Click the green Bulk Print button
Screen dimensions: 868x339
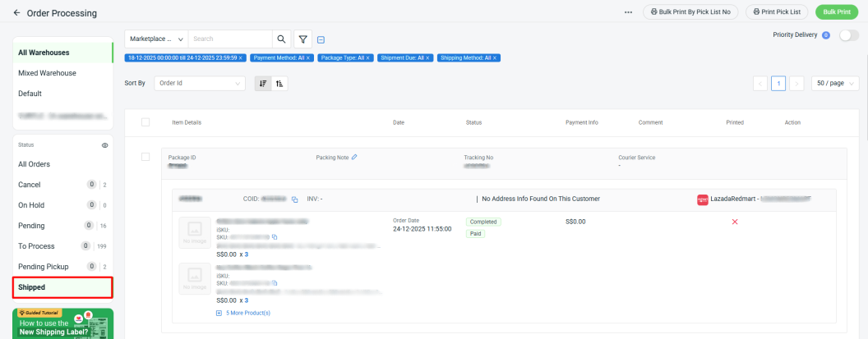(836, 12)
